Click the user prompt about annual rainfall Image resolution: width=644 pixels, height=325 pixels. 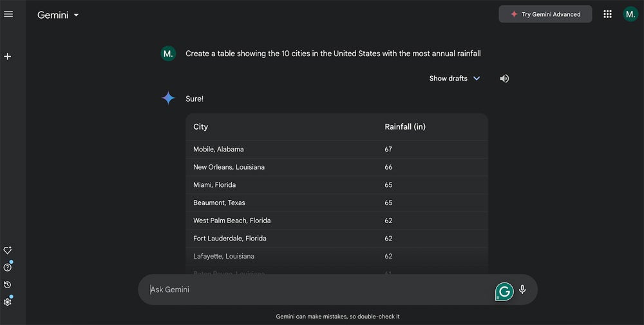tap(333, 54)
